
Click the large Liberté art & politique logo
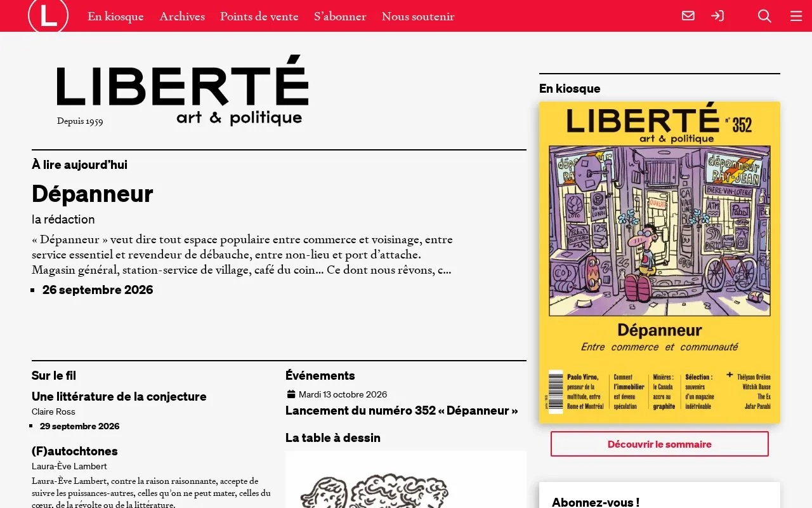[183, 91]
